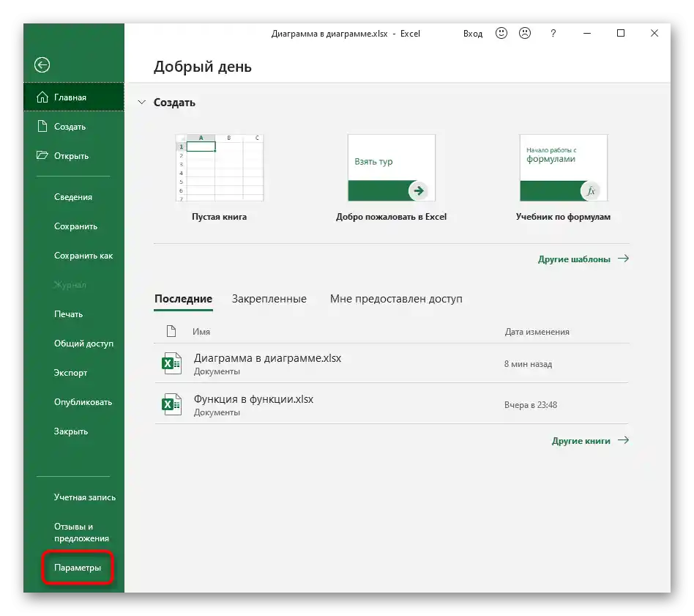Click Excel file icon for Функция в функции.xlsx
The height and width of the screenshot is (616, 694).
pos(171,404)
